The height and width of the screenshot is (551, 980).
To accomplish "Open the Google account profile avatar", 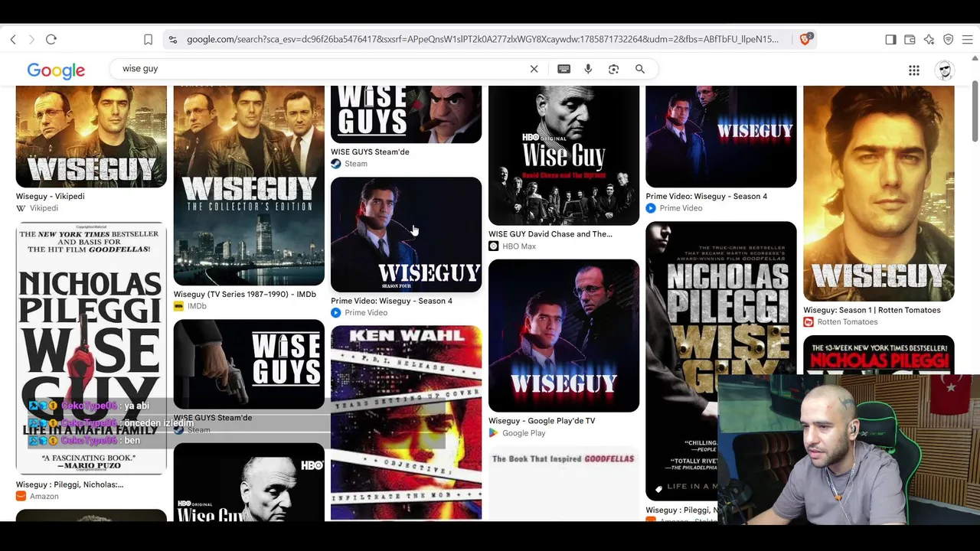I will click(x=945, y=70).
